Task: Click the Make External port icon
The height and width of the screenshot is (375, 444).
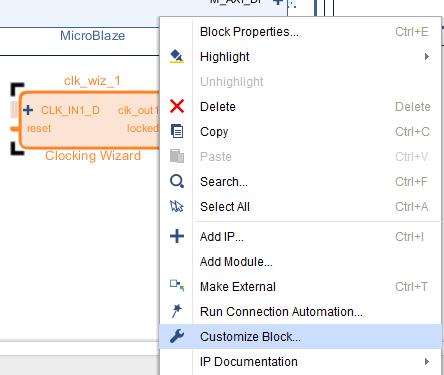Action: (177, 286)
